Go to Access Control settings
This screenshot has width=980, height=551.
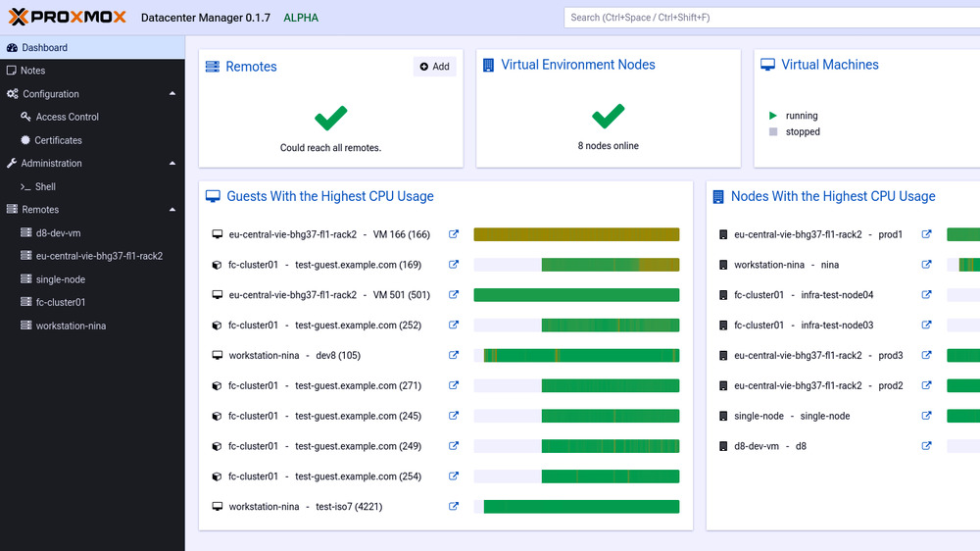click(67, 117)
